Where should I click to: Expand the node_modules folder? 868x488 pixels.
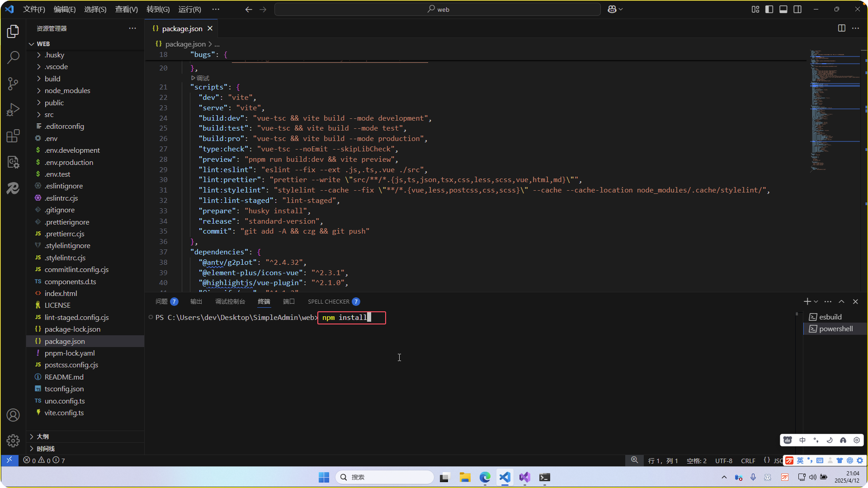(x=67, y=90)
